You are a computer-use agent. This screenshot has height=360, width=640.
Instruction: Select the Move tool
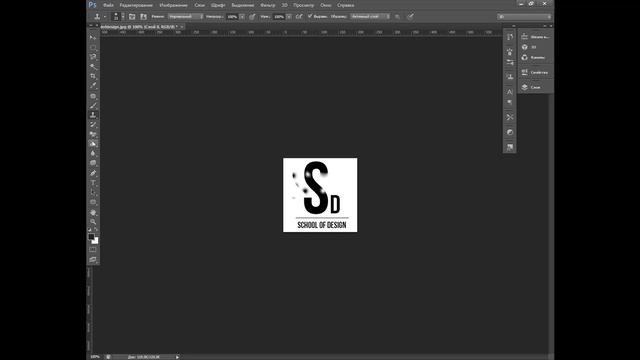pos(93,37)
